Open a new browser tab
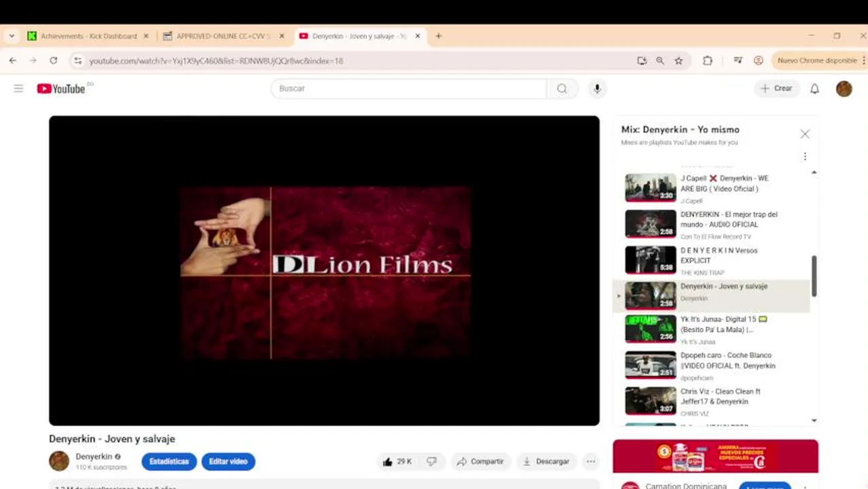 (439, 36)
